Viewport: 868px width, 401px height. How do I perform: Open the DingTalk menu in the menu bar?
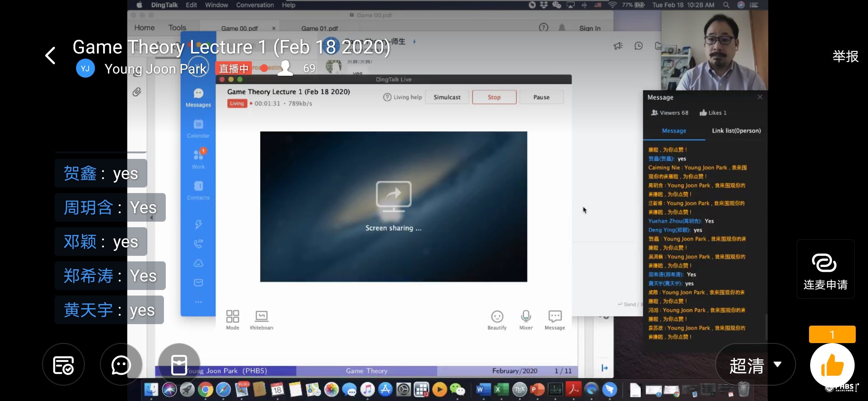(164, 5)
